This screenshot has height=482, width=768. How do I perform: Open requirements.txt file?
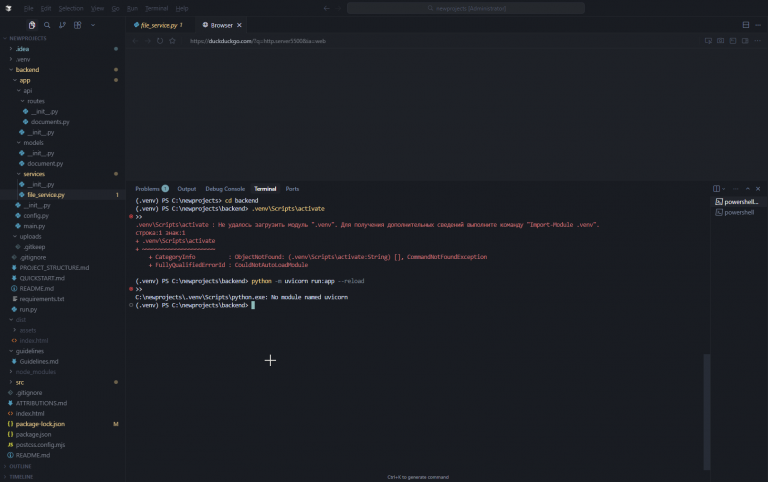click(42, 299)
